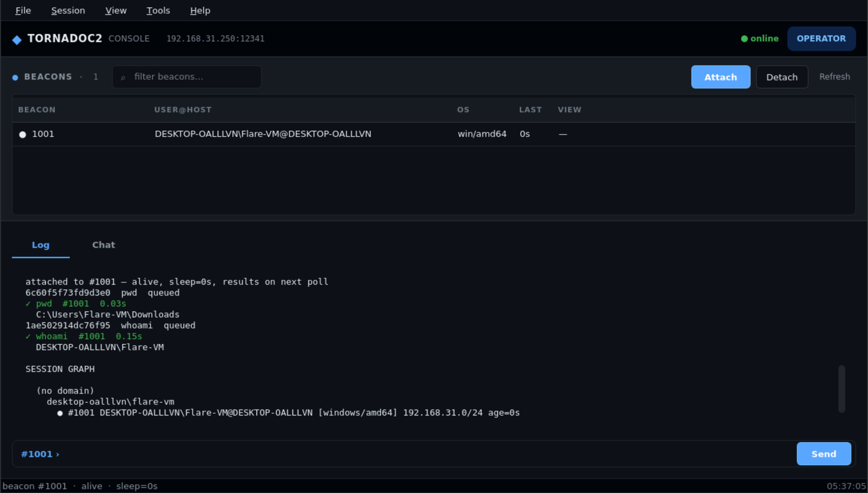Sort by the LAST column header
868x493 pixels.
(x=531, y=110)
